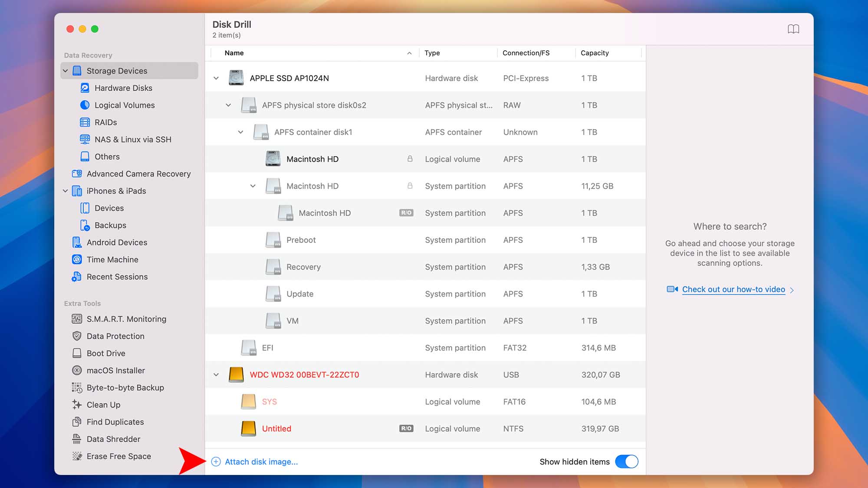Sort by the Name column header
This screenshot has width=868, height=488.
point(315,53)
